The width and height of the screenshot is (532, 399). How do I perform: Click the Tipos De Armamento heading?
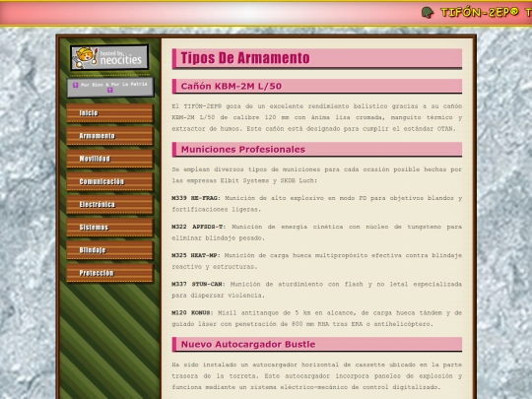[x=317, y=58]
